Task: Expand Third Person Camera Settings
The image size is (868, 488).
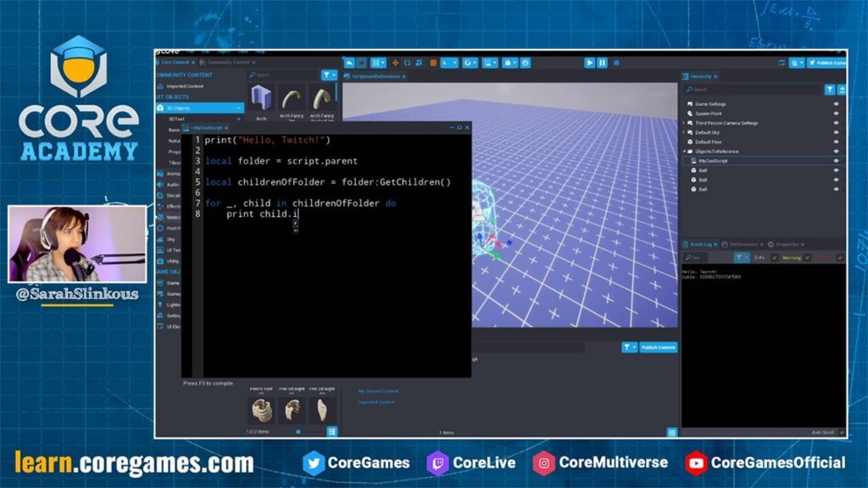Action: [682, 122]
